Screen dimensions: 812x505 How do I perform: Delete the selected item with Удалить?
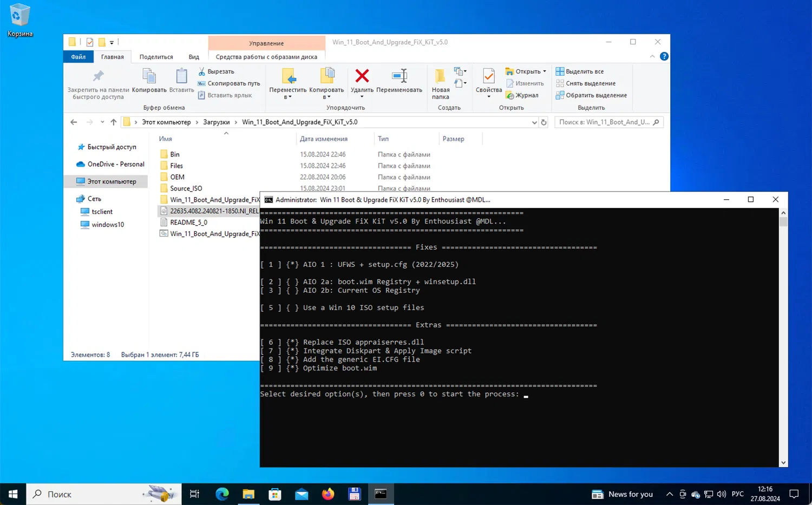click(x=362, y=81)
